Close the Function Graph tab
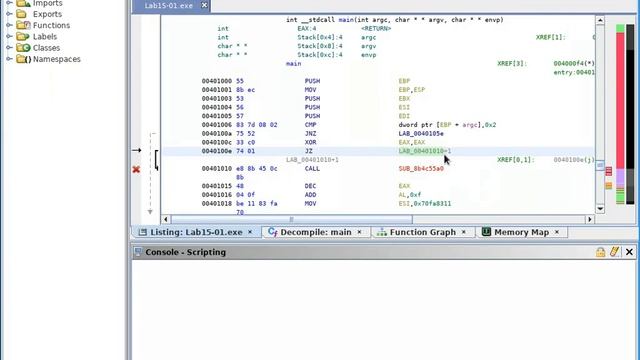This screenshot has width=640, height=360. pyautogui.click(x=464, y=232)
